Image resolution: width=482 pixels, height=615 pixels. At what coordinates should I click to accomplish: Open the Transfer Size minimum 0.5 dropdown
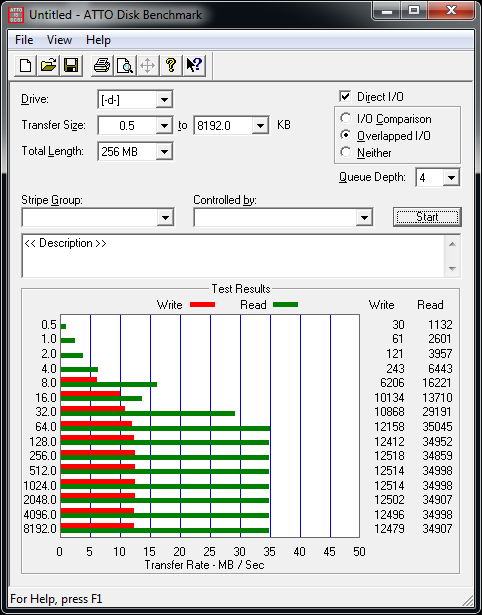click(164, 126)
